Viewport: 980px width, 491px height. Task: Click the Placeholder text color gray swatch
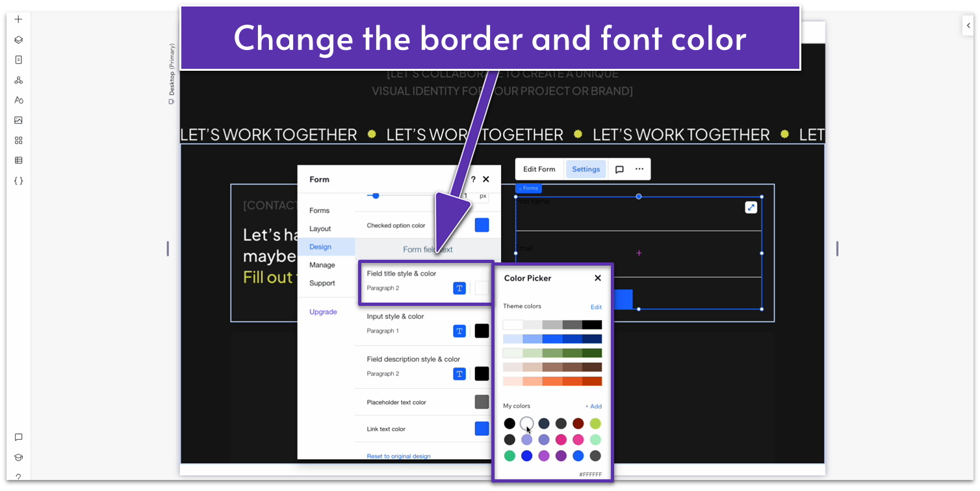[482, 402]
